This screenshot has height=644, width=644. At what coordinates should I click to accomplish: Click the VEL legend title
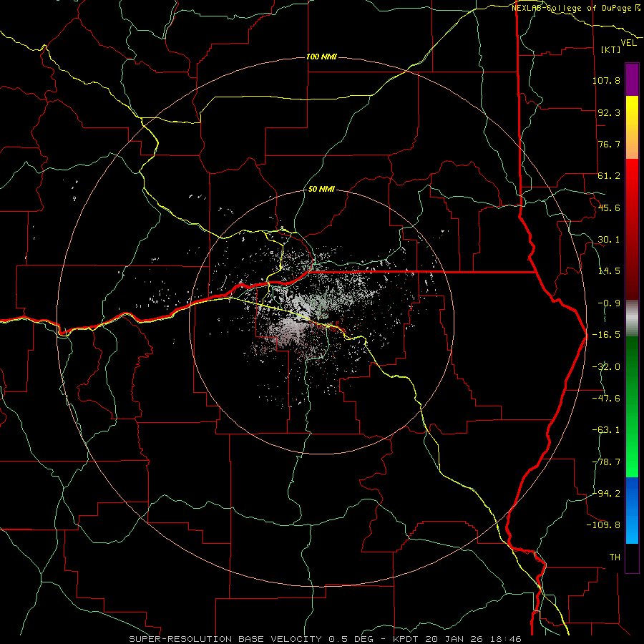click(629, 43)
